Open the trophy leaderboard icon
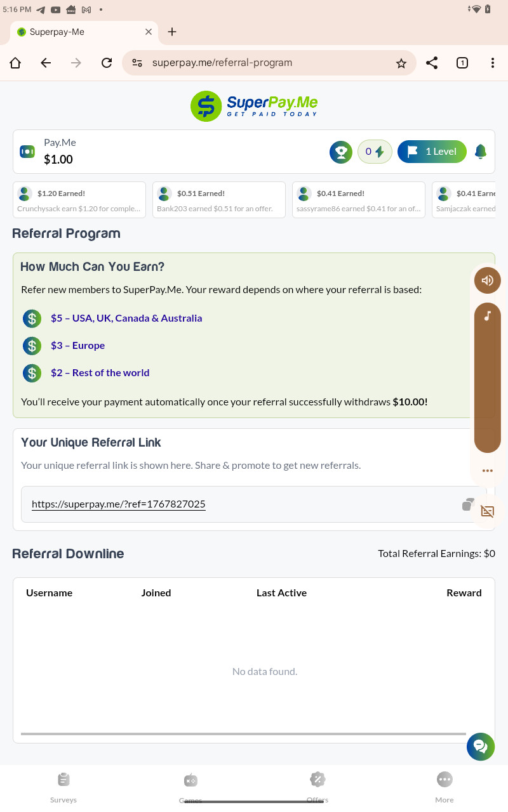Viewport: 508px width, 812px height. [x=341, y=152]
